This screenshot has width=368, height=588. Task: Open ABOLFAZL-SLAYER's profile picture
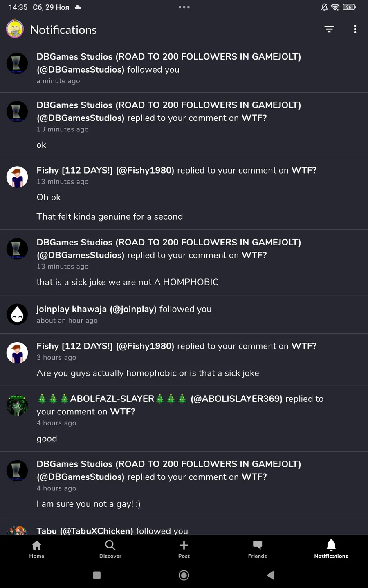(17, 405)
